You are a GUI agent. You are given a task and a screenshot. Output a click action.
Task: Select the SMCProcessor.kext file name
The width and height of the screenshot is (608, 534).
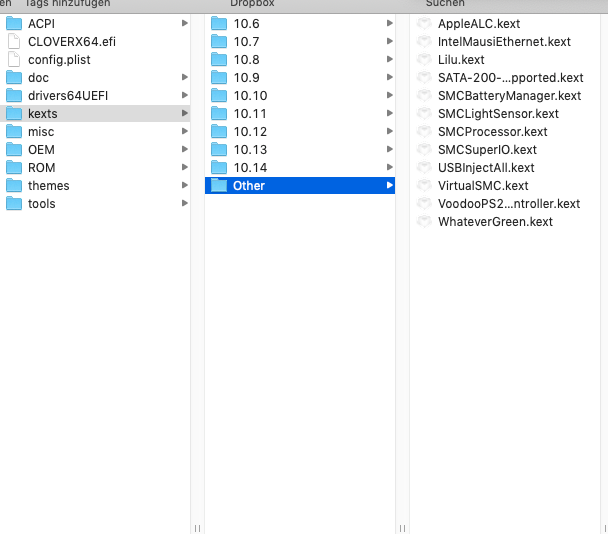click(492, 131)
